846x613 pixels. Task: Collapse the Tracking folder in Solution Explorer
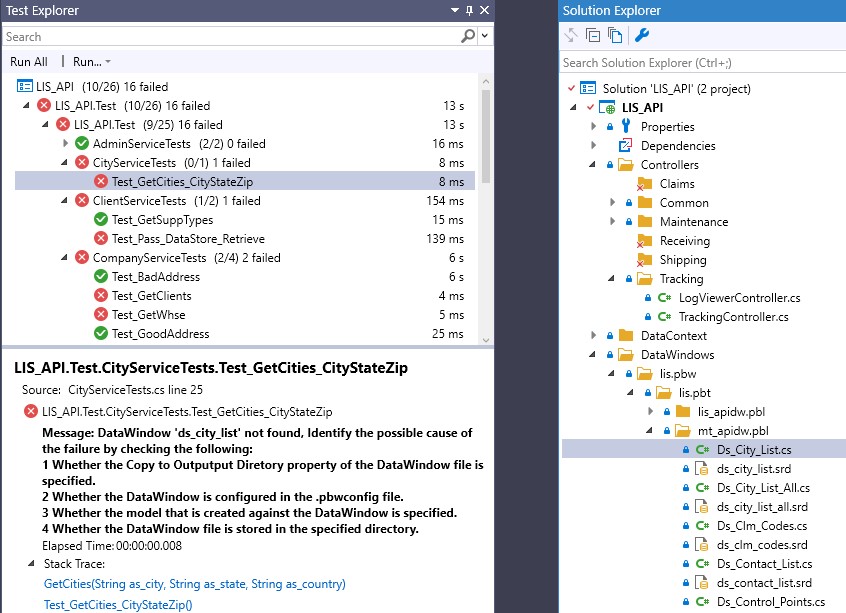(613, 279)
